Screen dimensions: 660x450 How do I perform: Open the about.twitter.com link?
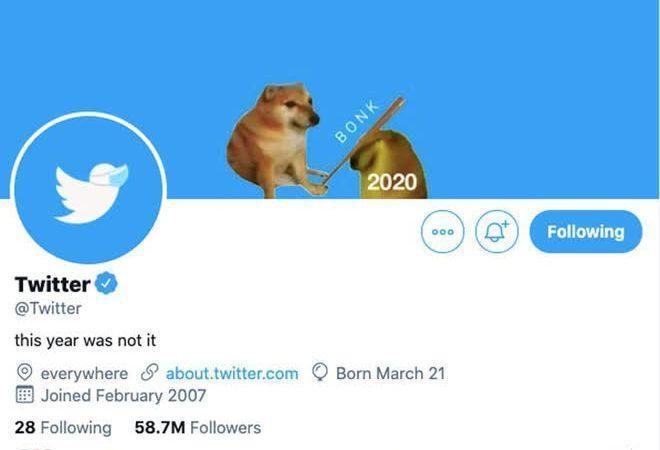(x=232, y=373)
